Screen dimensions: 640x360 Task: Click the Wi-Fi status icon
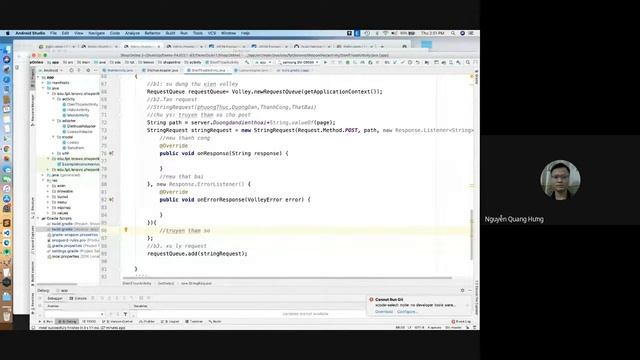(385, 33)
